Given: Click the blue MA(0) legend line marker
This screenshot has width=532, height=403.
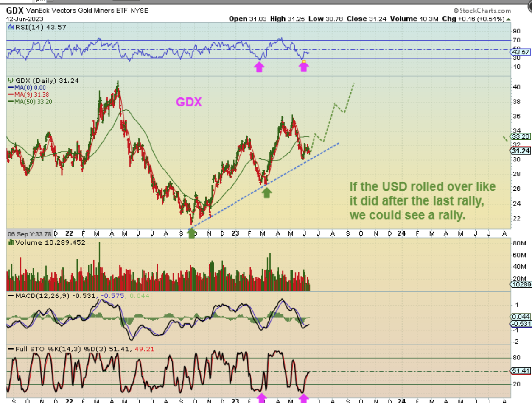Looking at the screenshot, I should click(x=10, y=88).
